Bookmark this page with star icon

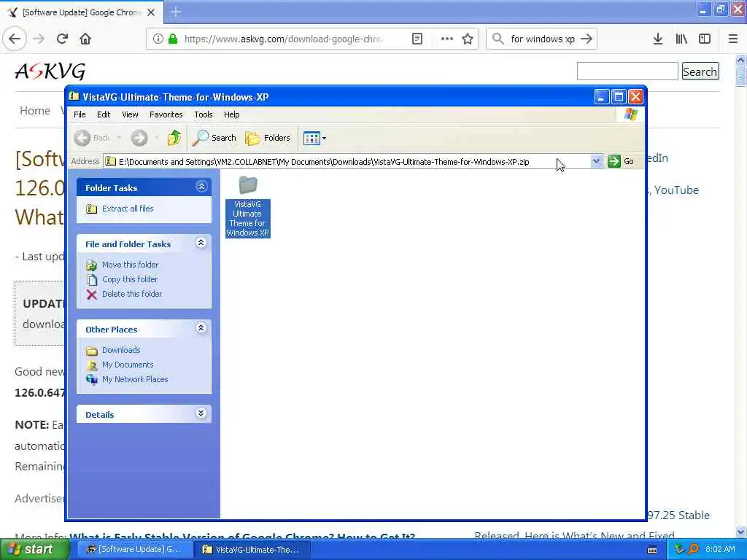(468, 39)
